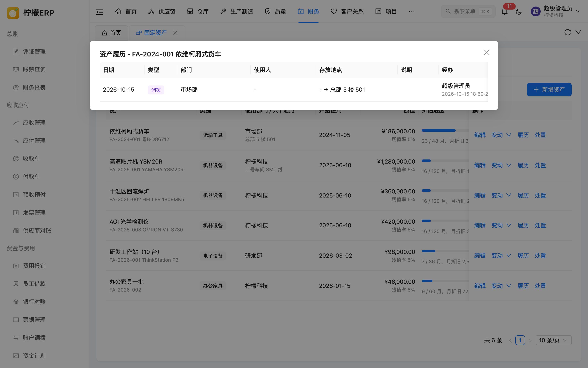Viewport: 588px width, 368px height.
Task: Open 账户调拨 in sidebar
Action: tap(34, 338)
